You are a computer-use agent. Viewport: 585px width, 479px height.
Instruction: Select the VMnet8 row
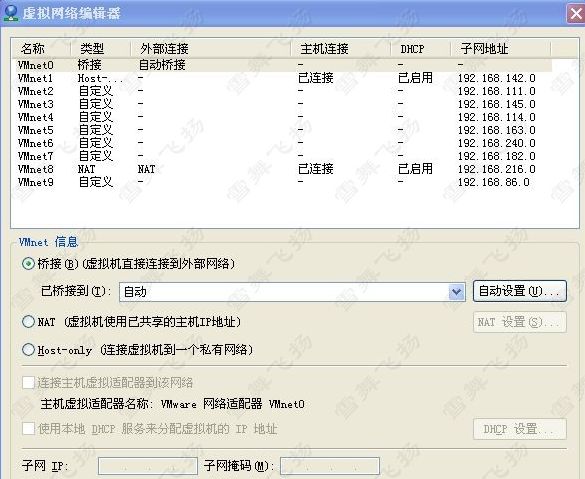pyautogui.click(x=282, y=169)
